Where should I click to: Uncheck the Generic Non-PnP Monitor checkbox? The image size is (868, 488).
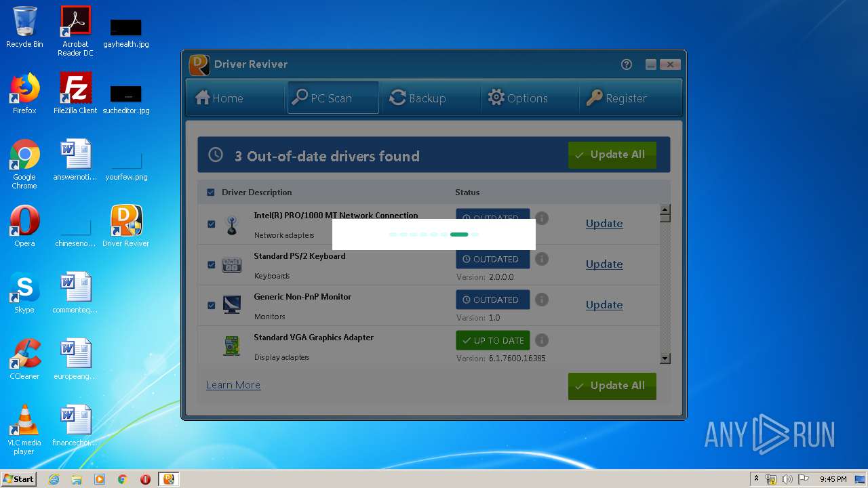tap(212, 305)
